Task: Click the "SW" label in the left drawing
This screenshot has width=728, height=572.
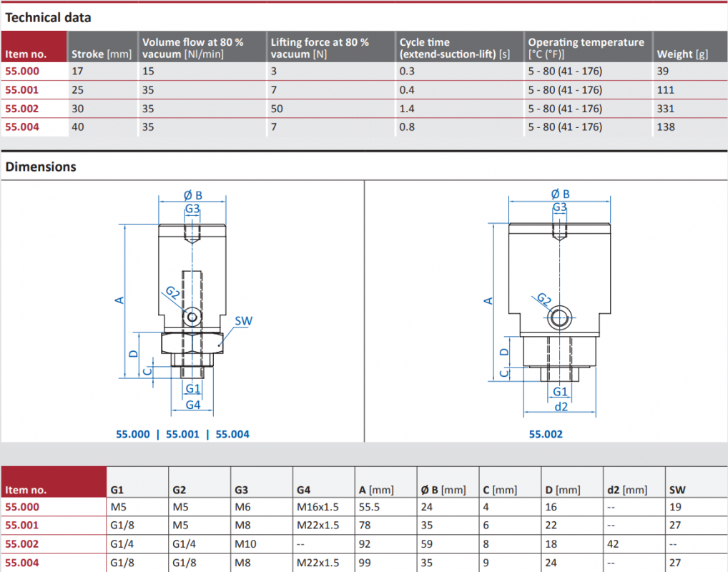Action: click(x=243, y=321)
